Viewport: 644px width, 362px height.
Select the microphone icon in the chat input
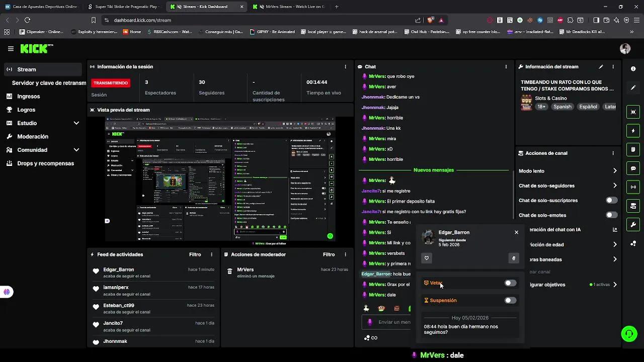(x=370, y=322)
